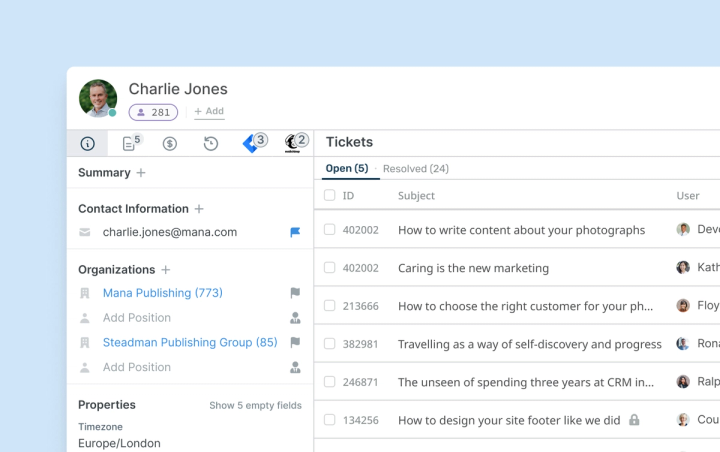Tick the select-all checkbox beside ID header

point(329,195)
